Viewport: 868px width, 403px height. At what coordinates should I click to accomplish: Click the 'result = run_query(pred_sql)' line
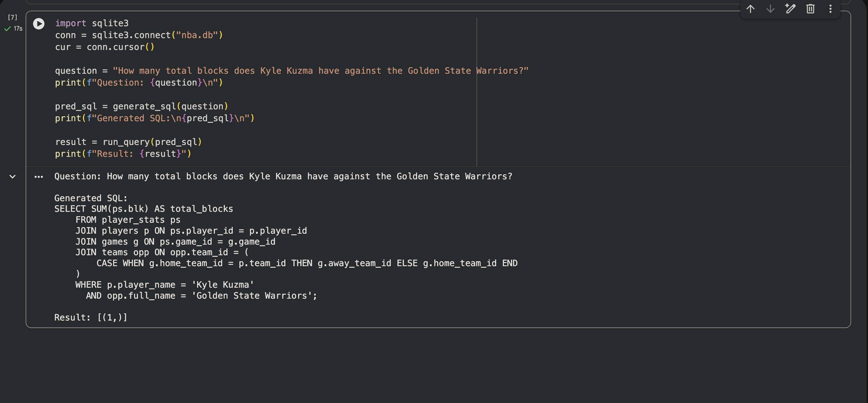[128, 142]
